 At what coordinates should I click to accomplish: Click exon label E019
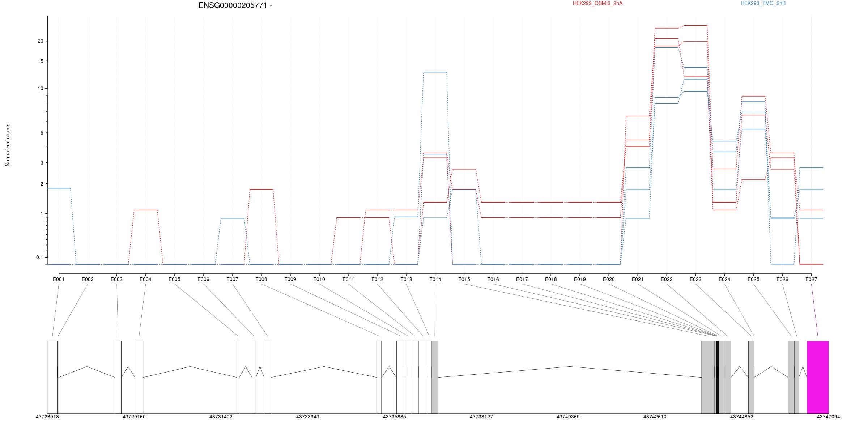[x=580, y=279]
